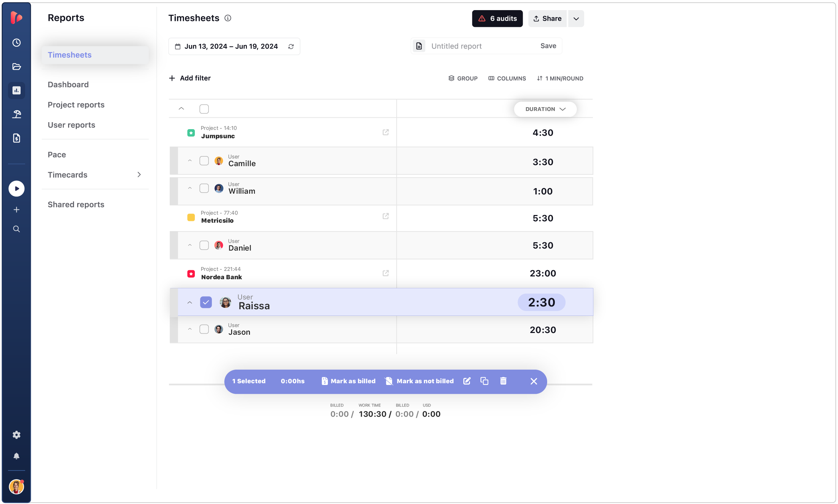The width and height of the screenshot is (838, 504).
Task: Open notifications bell in sidebar
Action: 16,456
